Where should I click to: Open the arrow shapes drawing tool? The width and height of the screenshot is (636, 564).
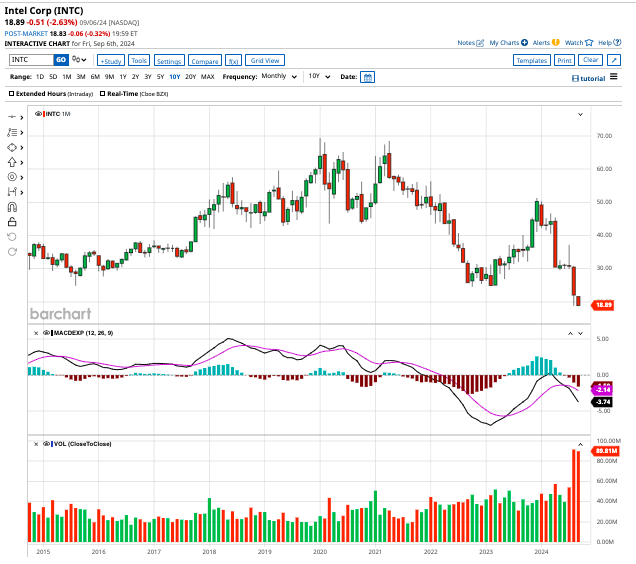coord(13,161)
